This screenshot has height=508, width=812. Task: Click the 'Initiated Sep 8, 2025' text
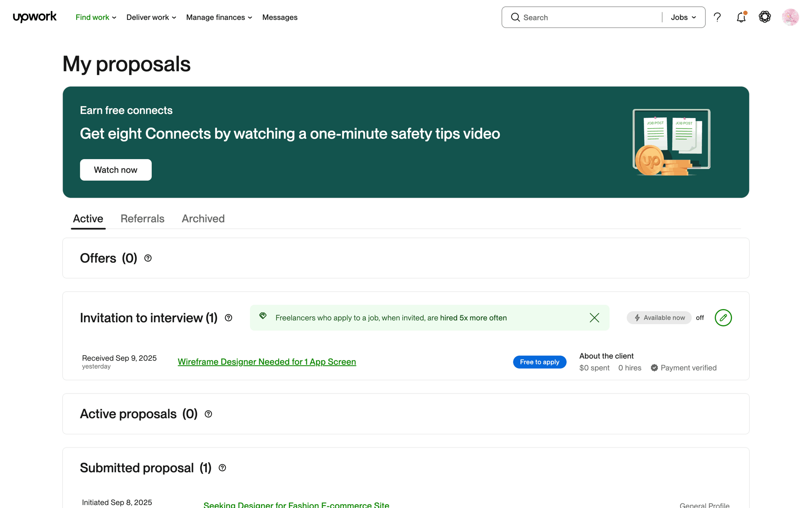117,502
